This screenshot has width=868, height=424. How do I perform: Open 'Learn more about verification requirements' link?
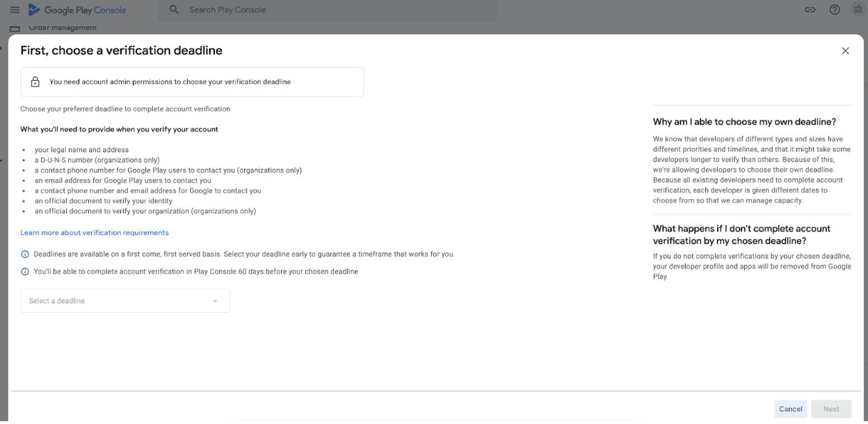(95, 233)
